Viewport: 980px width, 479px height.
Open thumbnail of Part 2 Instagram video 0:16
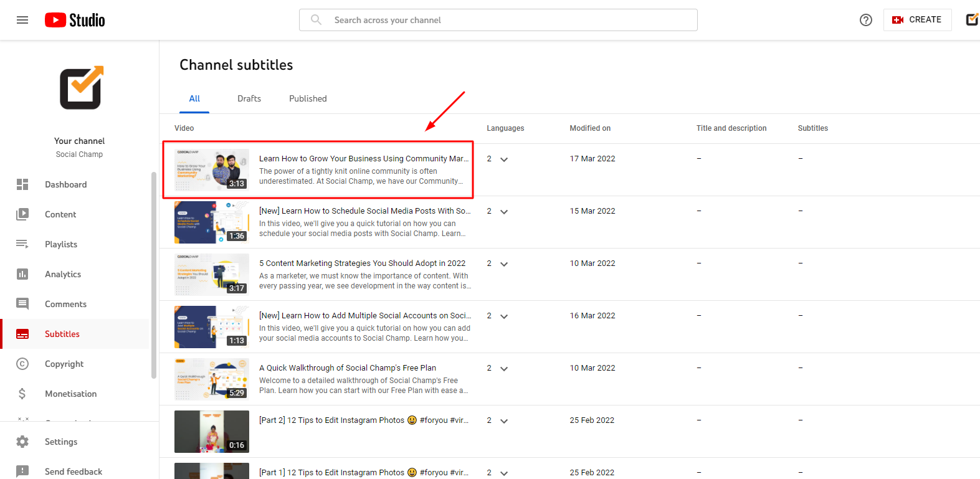(212, 431)
